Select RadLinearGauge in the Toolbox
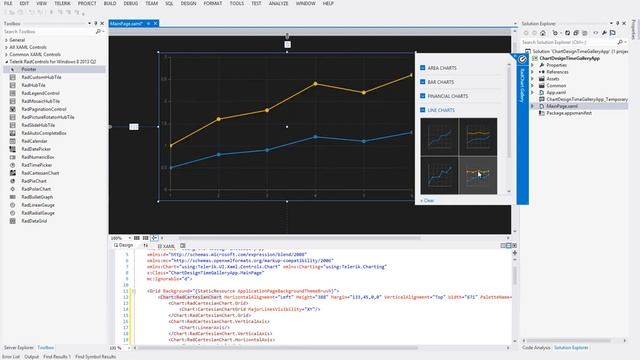The width and height of the screenshot is (640, 360). [38, 205]
